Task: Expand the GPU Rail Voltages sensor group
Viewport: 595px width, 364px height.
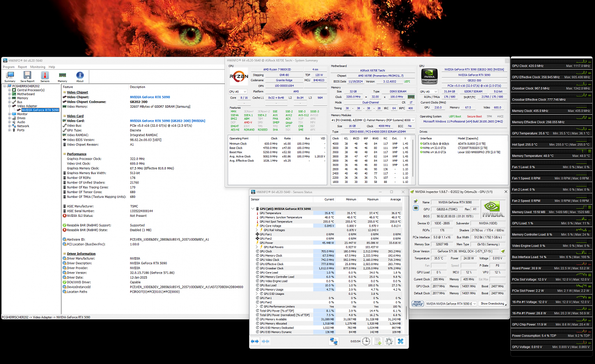Action: (x=257, y=230)
